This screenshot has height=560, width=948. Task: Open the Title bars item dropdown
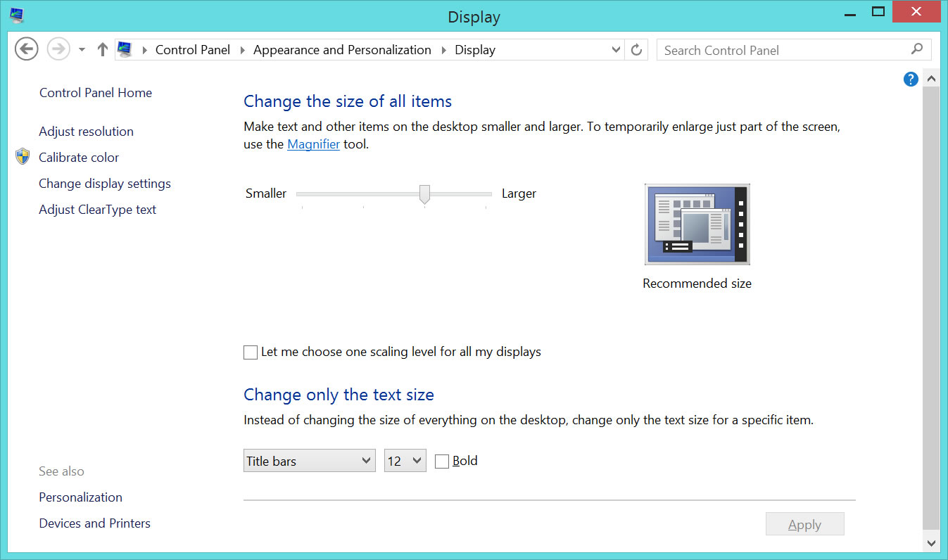click(309, 462)
